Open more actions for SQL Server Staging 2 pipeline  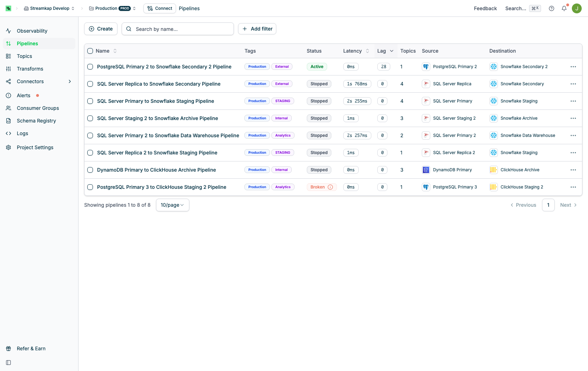click(x=573, y=118)
